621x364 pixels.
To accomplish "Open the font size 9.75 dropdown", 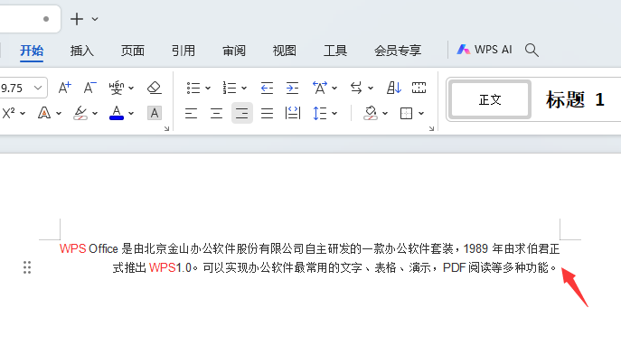I will (38, 88).
